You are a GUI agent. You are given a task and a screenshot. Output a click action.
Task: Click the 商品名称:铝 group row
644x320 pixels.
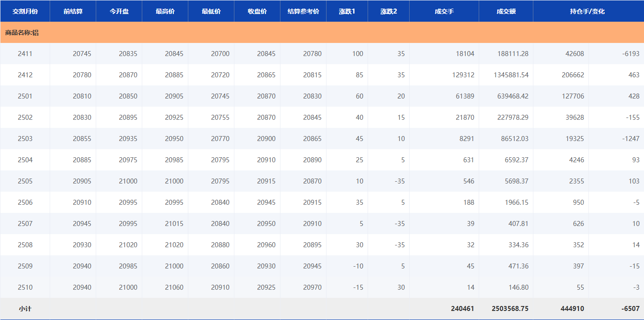22,33
